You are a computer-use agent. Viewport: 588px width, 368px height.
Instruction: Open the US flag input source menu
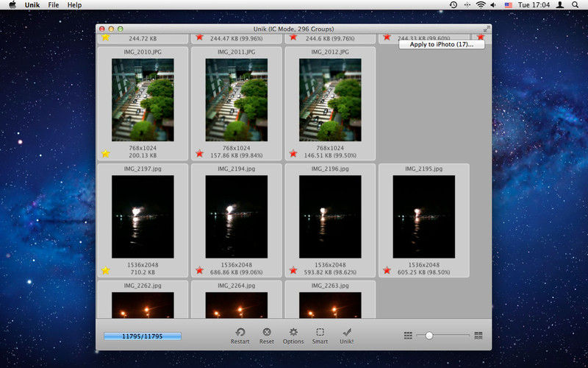coord(508,5)
